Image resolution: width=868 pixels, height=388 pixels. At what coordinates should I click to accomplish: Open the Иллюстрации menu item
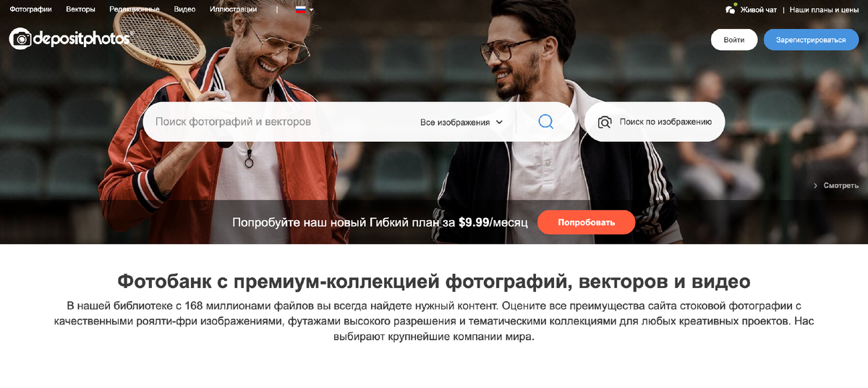(x=233, y=9)
